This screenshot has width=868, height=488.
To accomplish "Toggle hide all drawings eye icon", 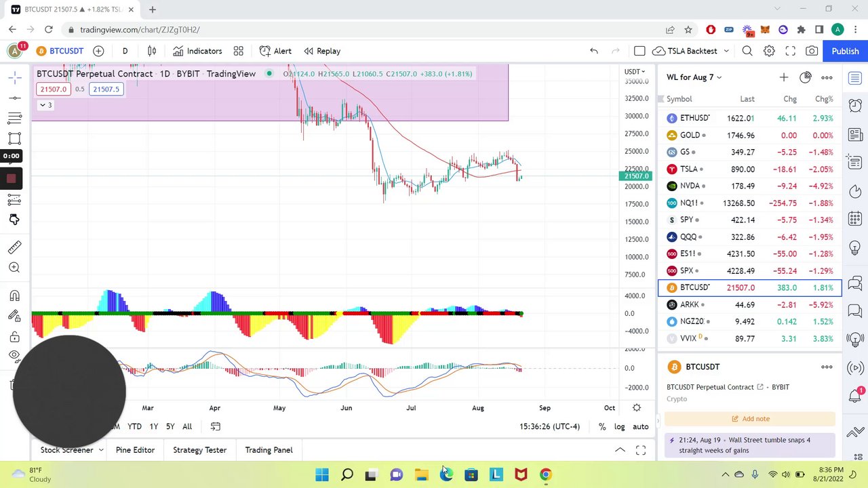I will (14, 356).
